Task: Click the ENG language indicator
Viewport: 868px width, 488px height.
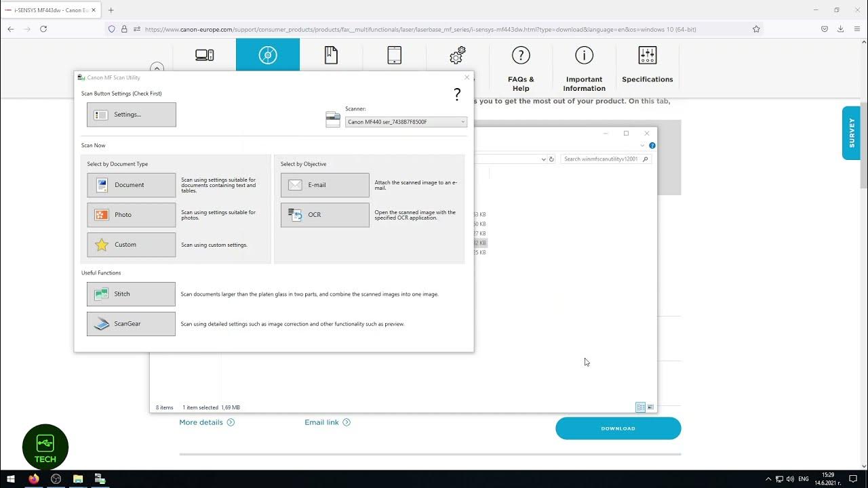Action: (804, 479)
